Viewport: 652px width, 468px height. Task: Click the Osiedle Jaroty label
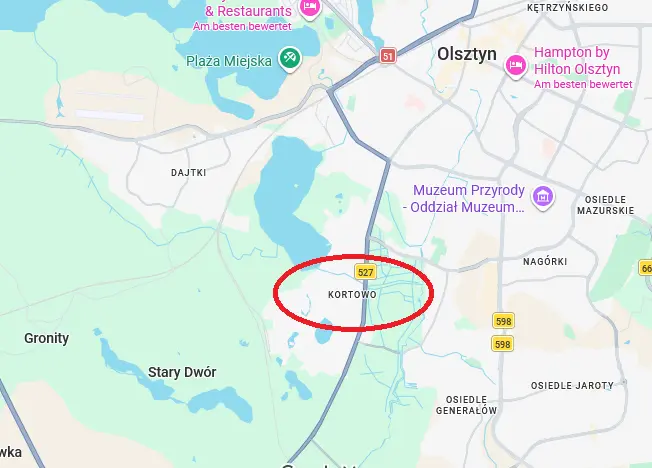pos(572,386)
